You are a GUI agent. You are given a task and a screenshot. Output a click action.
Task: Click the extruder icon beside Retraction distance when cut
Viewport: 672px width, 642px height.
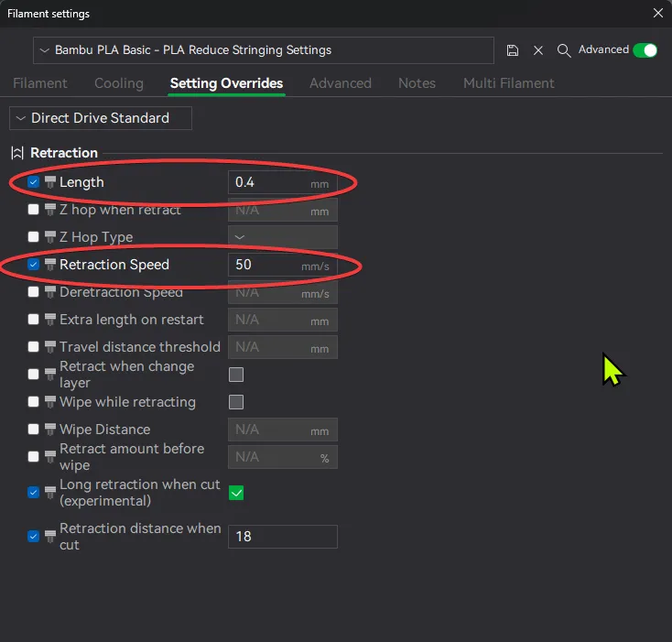pyautogui.click(x=50, y=536)
